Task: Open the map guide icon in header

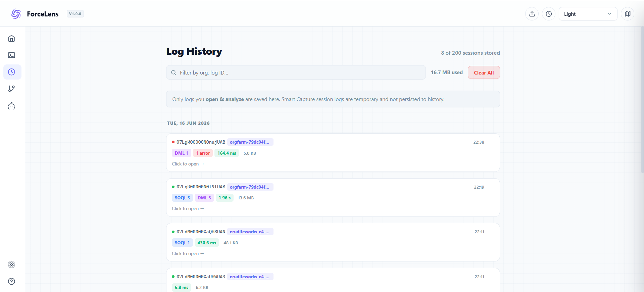Action: point(628,14)
